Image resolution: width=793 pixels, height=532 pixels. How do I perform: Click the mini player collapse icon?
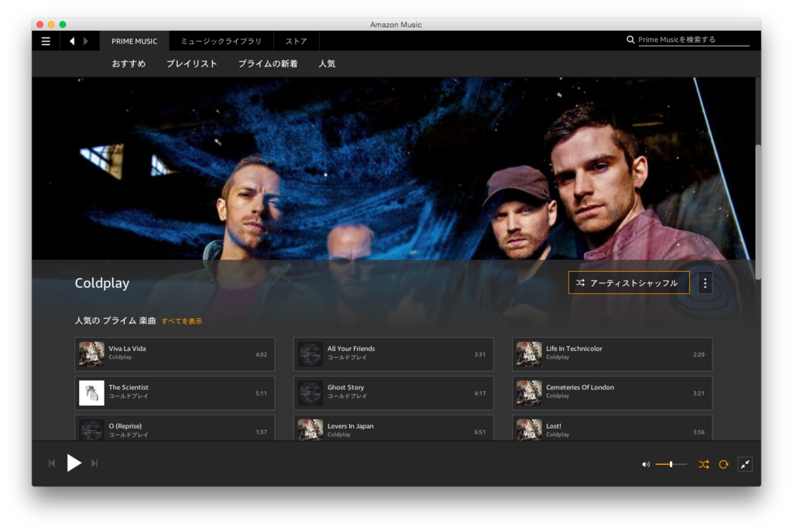pos(745,464)
